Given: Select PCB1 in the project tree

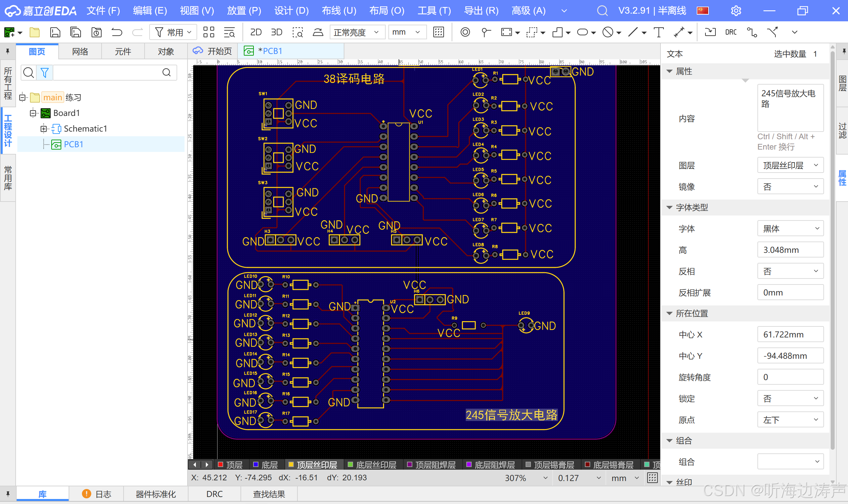Looking at the screenshot, I should (x=73, y=144).
